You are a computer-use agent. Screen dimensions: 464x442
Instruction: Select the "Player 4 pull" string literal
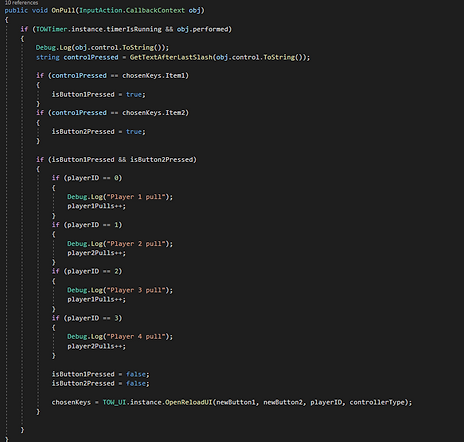pos(136,337)
